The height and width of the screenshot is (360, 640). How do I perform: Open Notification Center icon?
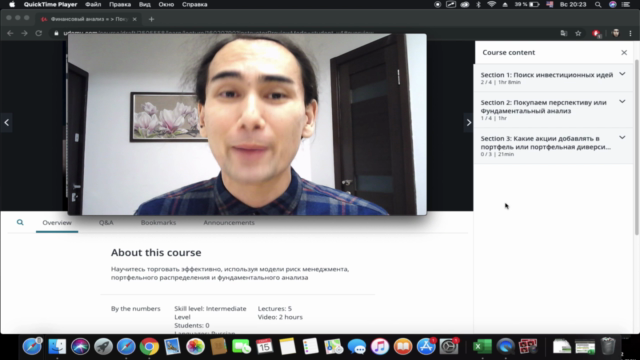tap(626, 4)
